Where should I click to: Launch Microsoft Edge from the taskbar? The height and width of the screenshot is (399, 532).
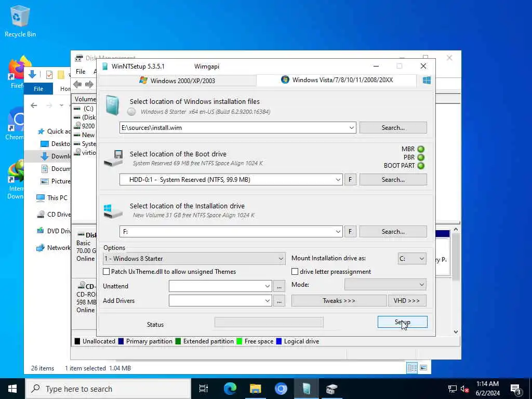pos(230,389)
